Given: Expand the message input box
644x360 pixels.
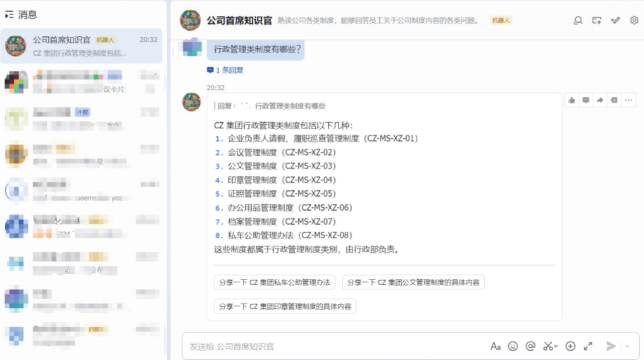Looking at the screenshot, I should pos(588,346).
